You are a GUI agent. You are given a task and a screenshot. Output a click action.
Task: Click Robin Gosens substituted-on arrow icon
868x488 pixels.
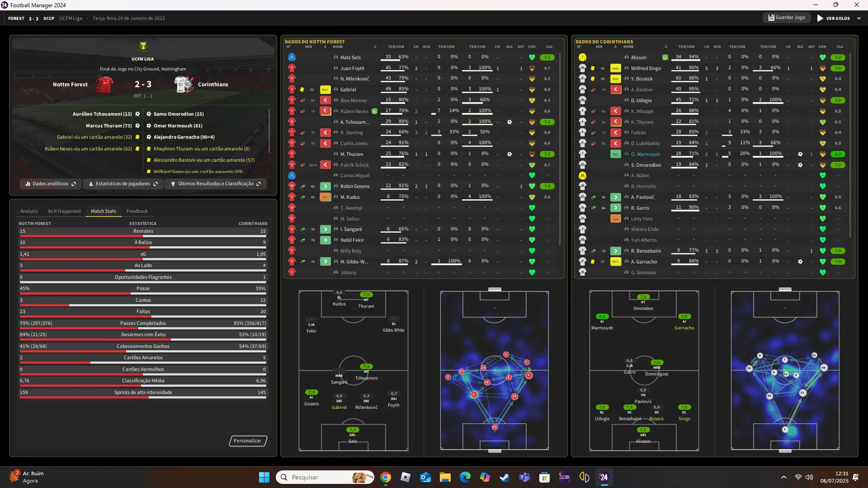(x=325, y=186)
